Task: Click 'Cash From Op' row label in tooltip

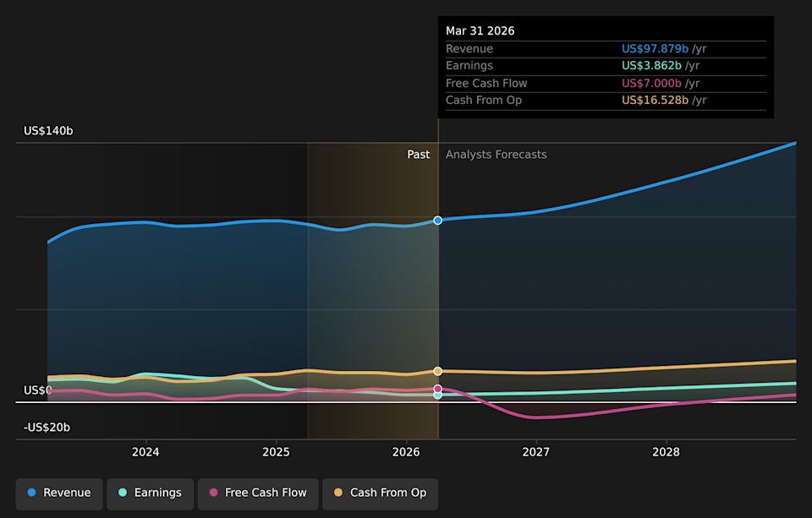Action: 484,101
